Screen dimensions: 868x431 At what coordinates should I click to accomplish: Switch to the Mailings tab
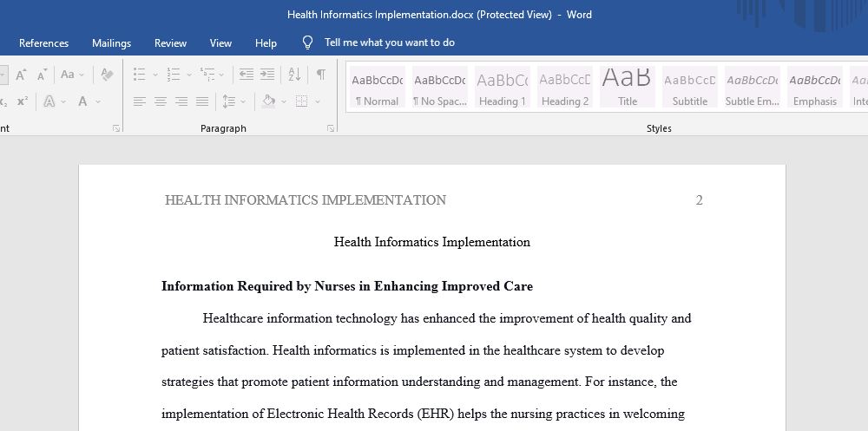111,43
